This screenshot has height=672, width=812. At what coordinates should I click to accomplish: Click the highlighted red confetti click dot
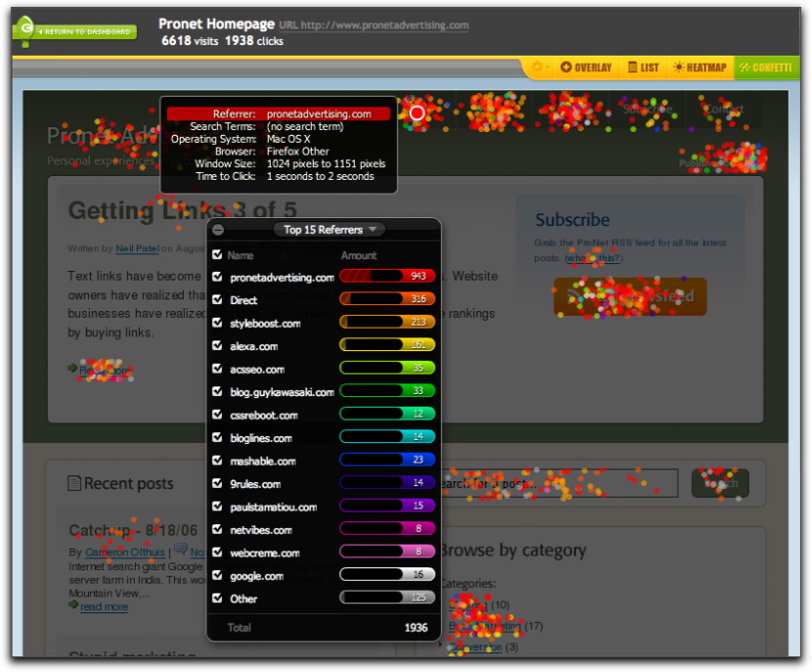(417, 112)
